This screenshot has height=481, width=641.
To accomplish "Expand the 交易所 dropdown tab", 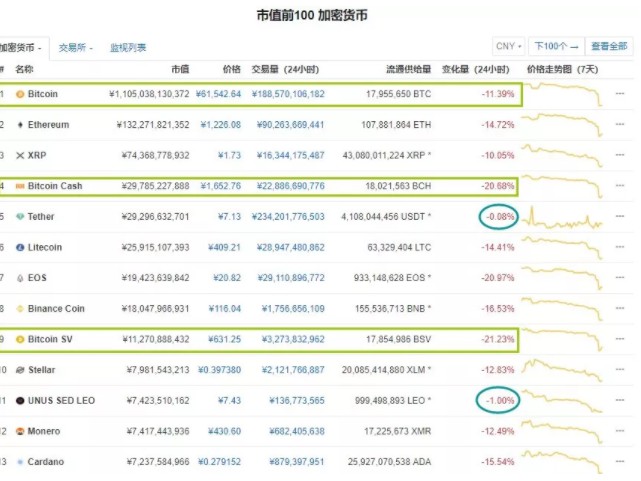I will [x=76, y=48].
